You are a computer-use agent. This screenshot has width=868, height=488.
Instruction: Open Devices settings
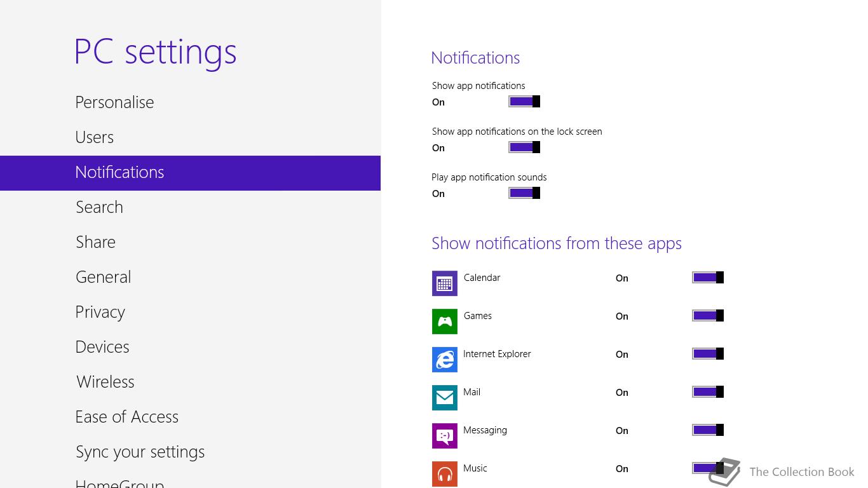[x=190, y=347]
